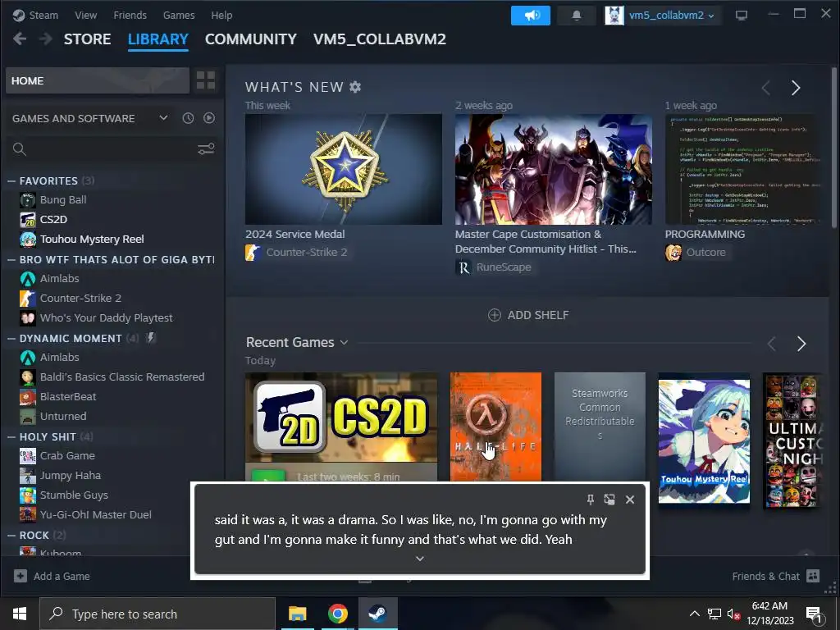Toggle show ready-to-play games icon
Viewport: 840px width, 630px height.
[x=209, y=118]
